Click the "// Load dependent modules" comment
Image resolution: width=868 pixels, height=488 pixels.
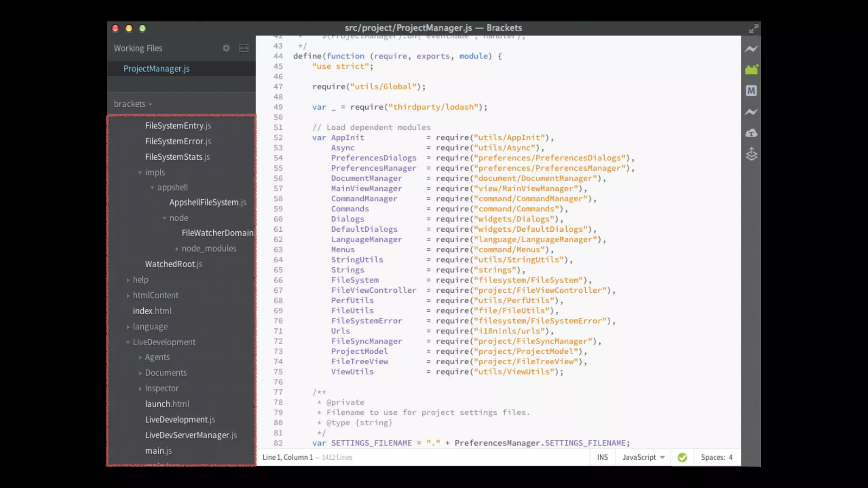pos(371,128)
